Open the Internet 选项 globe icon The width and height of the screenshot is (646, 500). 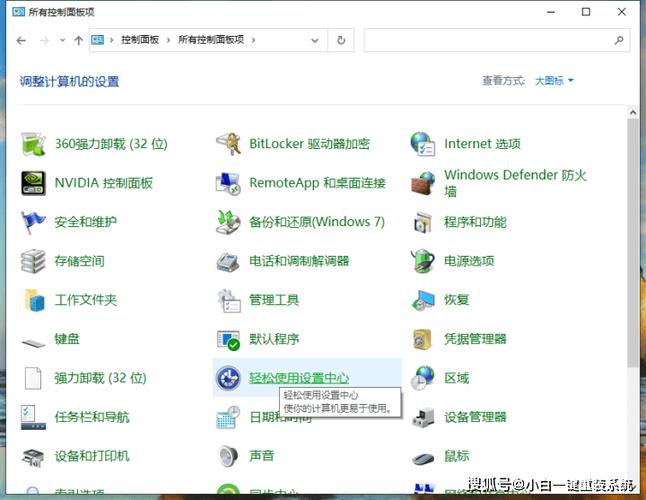[423, 144]
